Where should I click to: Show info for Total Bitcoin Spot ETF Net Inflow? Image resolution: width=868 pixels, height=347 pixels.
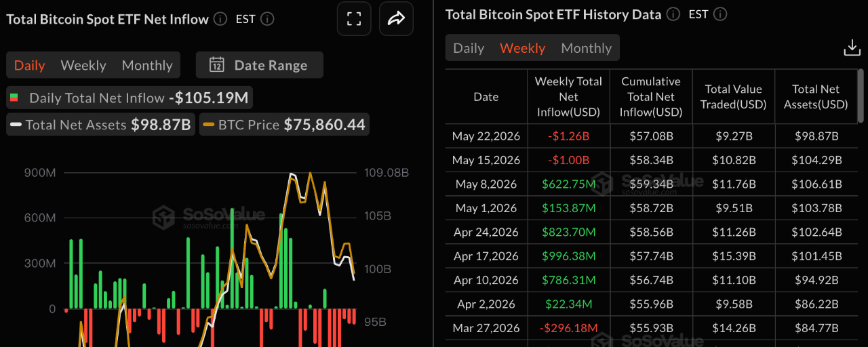[220, 19]
